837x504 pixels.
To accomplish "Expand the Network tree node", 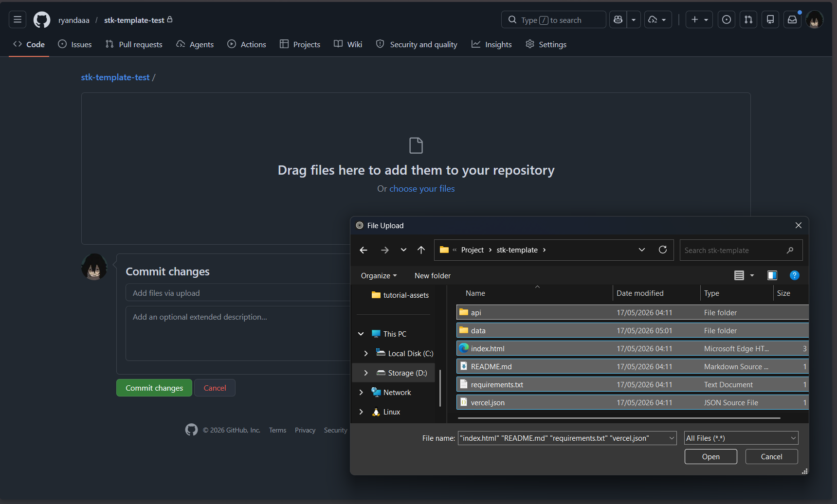I will [361, 393].
